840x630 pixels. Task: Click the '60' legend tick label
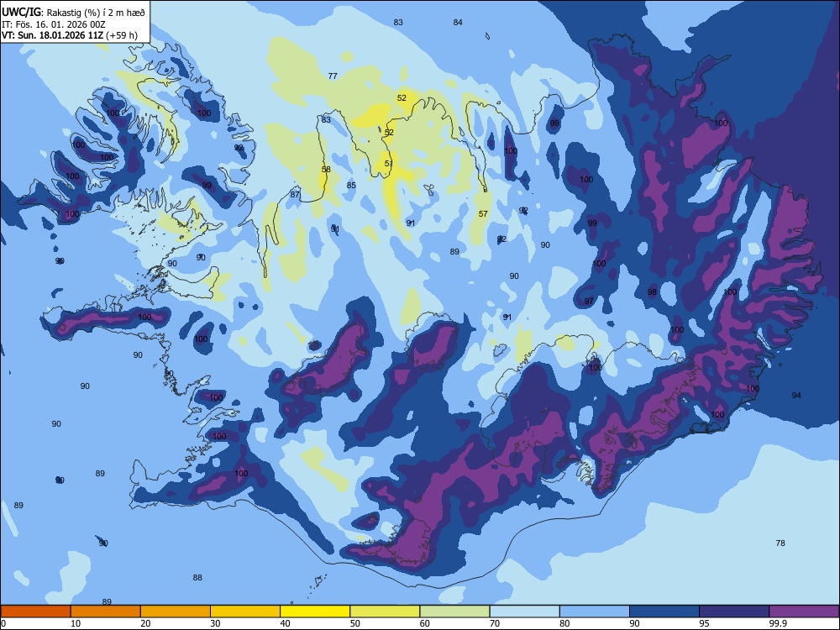click(x=425, y=623)
